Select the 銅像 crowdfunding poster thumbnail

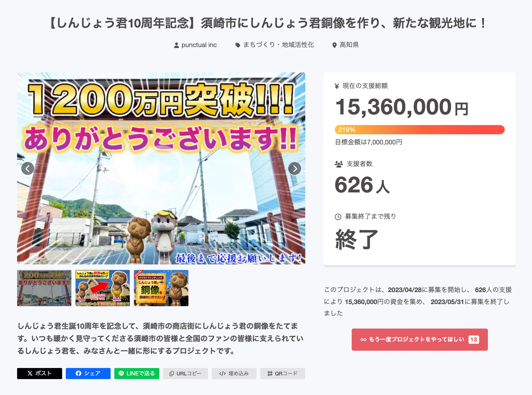pyautogui.click(x=161, y=288)
